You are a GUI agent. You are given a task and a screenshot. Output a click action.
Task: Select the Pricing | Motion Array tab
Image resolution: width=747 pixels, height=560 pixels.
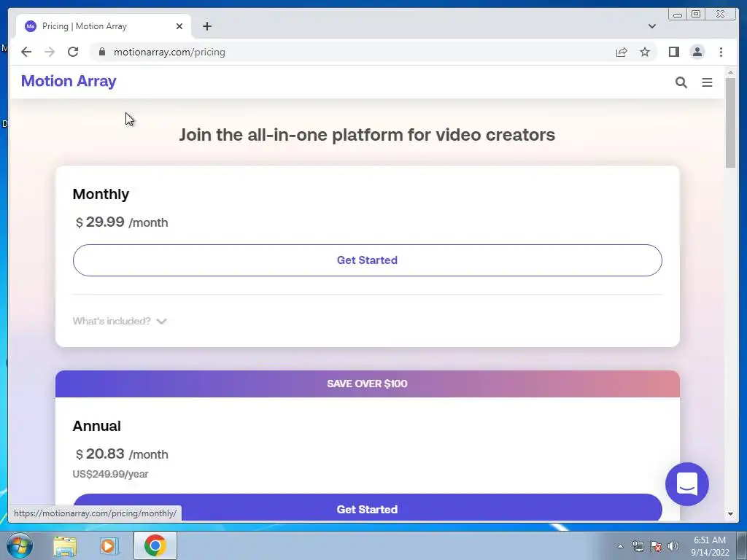coord(104,26)
